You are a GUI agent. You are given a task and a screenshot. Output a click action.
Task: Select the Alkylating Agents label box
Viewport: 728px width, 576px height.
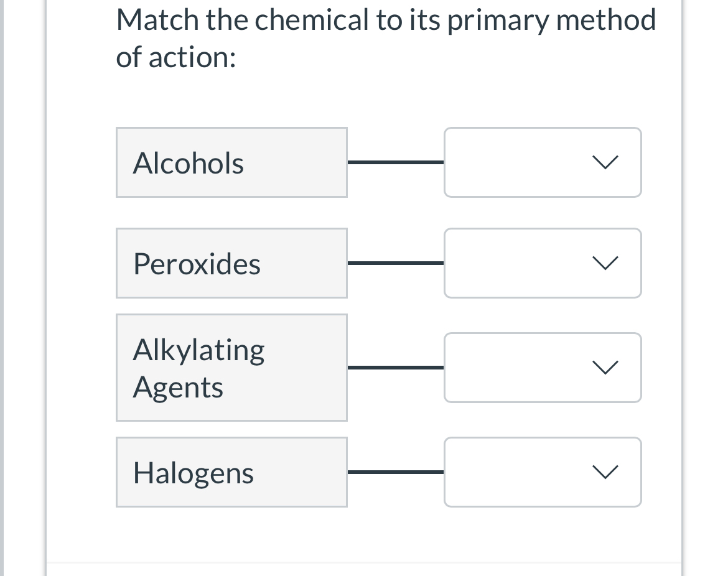(231, 367)
